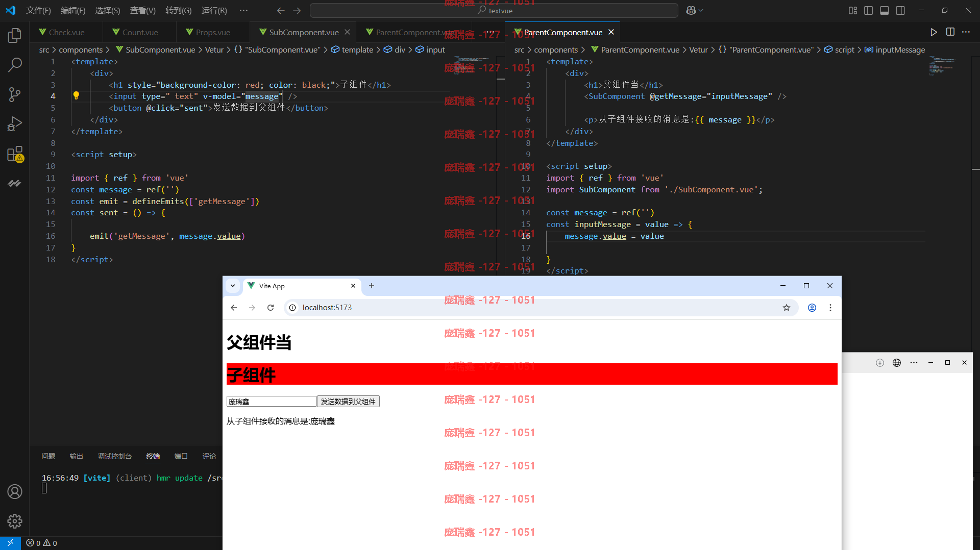Close right ParentComponent.vue tab
The width and height of the screenshot is (980, 550).
[611, 32]
